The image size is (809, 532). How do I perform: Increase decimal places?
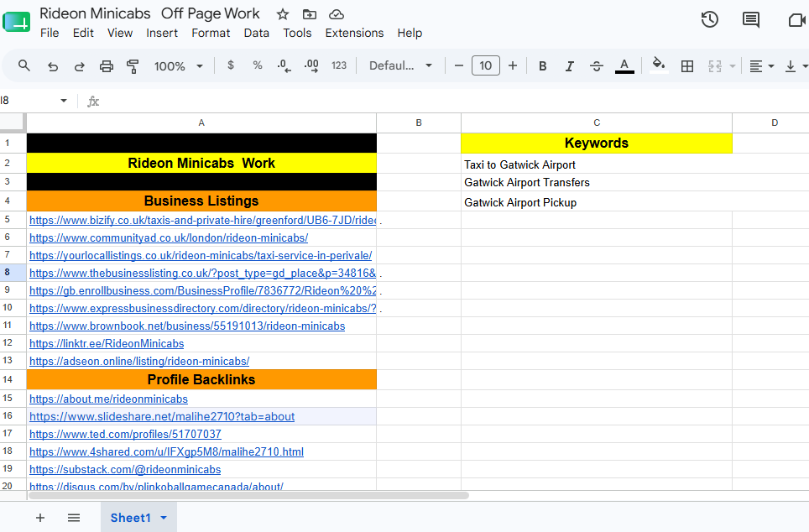click(311, 65)
